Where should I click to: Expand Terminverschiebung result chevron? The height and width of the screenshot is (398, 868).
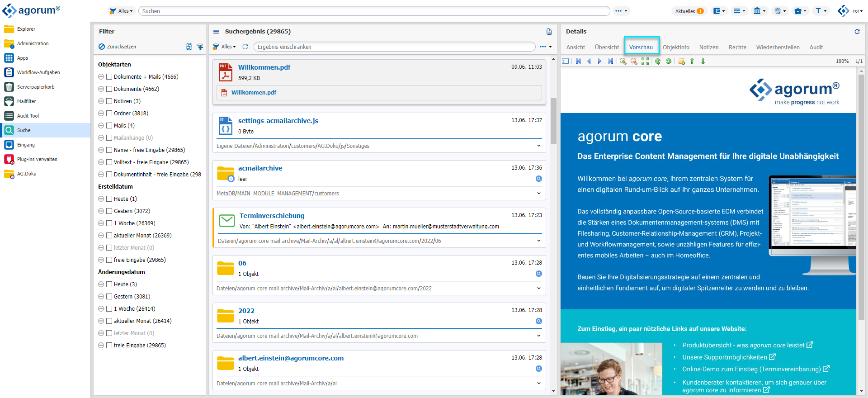click(539, 241)
